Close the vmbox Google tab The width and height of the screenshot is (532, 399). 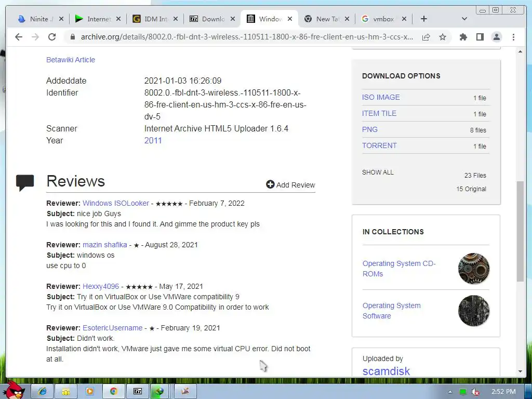click(404, 19)
